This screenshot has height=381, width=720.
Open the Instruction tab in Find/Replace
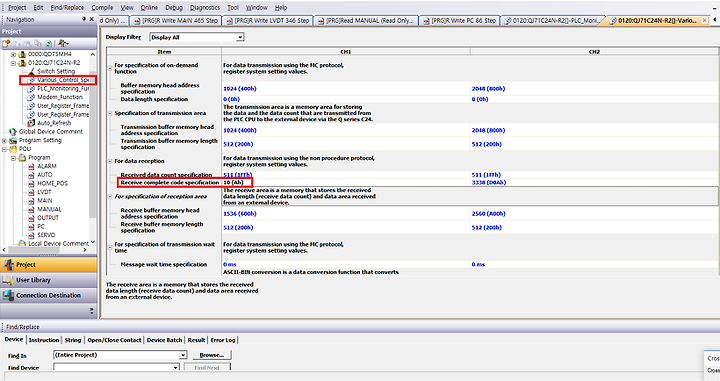pos(44,340)
